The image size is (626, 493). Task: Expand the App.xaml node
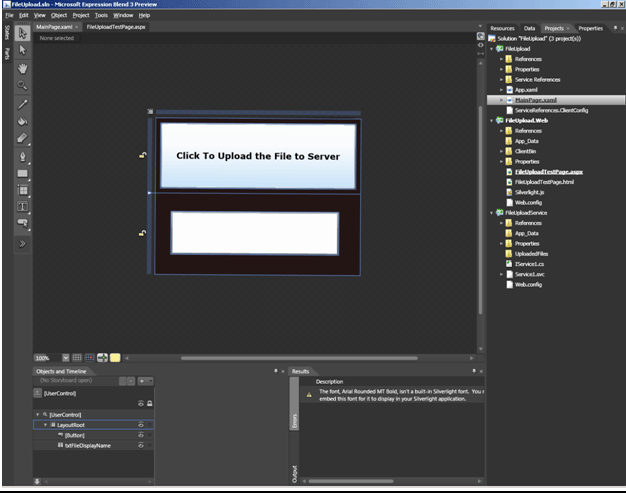pyautogui.click(x=501, y=90)
